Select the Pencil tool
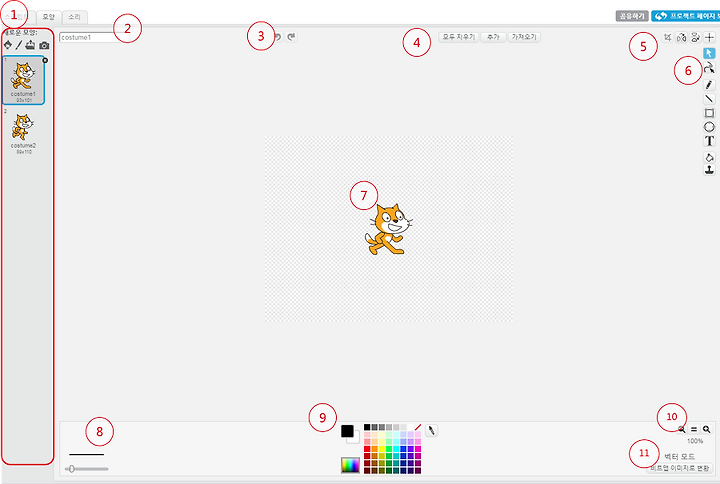The image size is (720, 484). click(x=709, y=84)
